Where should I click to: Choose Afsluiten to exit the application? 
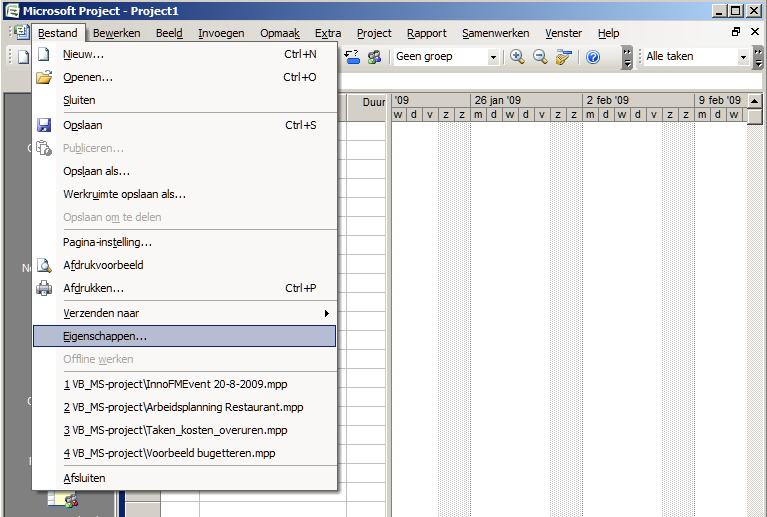pyautogui.click(x=184, y=478)
